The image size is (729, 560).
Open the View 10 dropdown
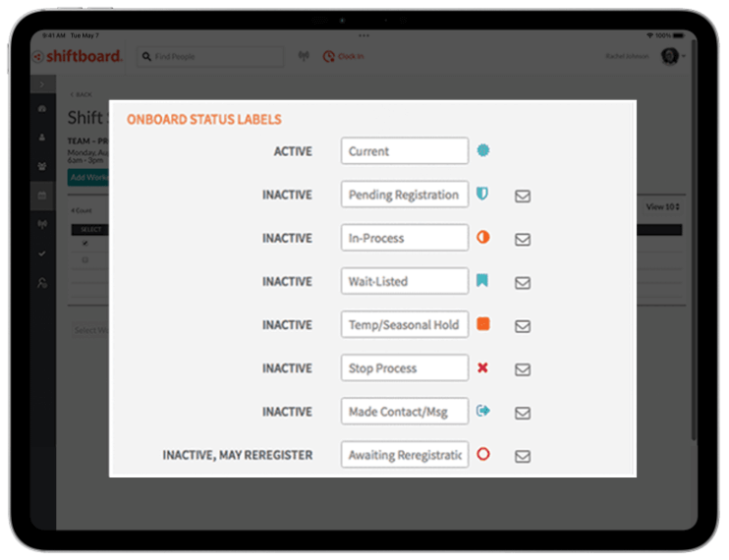tap(662, 206)
